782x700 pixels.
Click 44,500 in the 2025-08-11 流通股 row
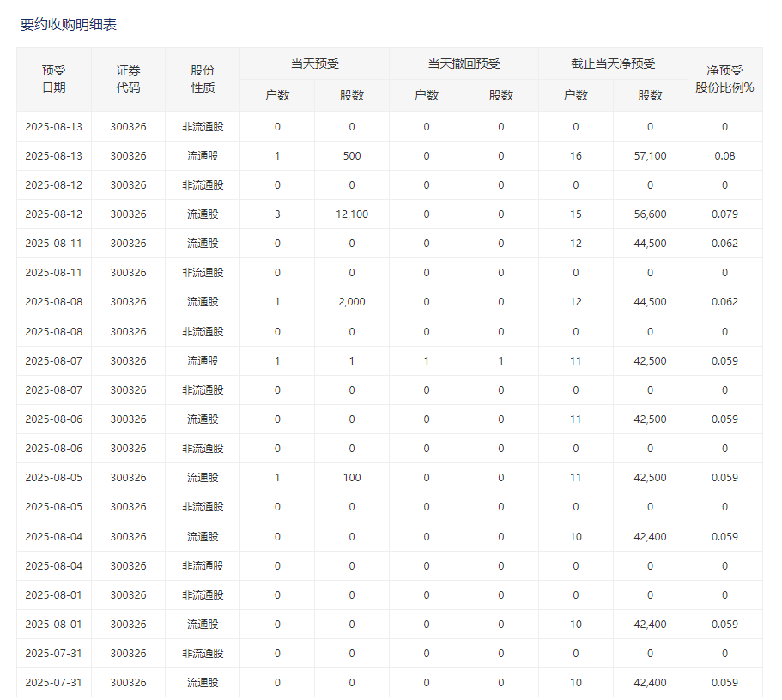point(650,244)
